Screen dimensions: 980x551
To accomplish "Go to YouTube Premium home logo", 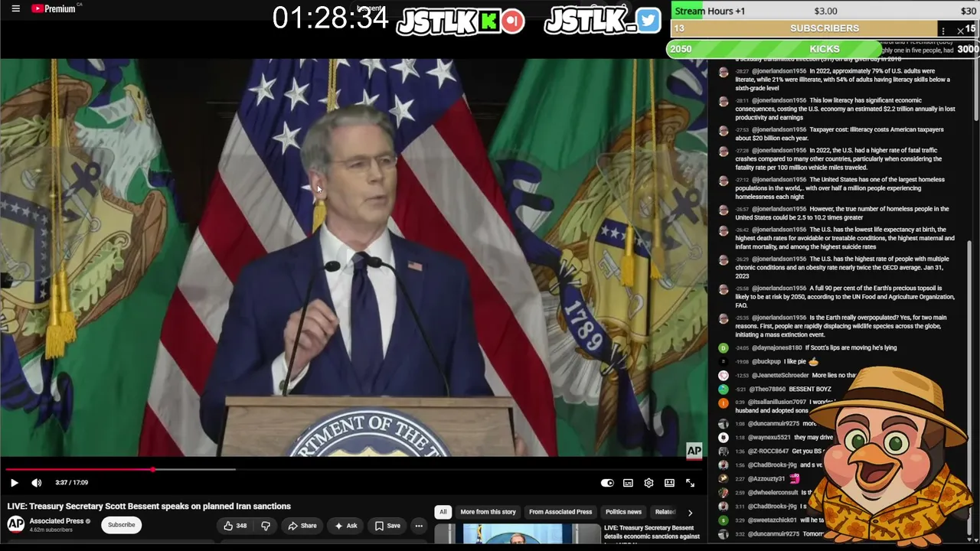I will point(54,8).
